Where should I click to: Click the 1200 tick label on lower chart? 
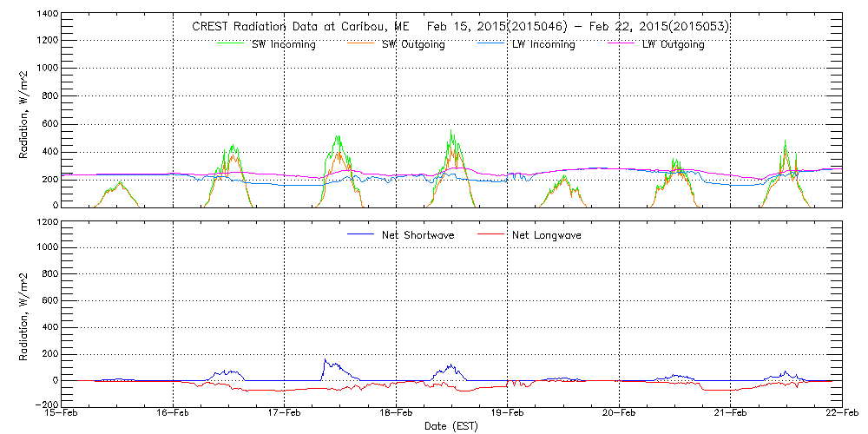pos(47,222)
